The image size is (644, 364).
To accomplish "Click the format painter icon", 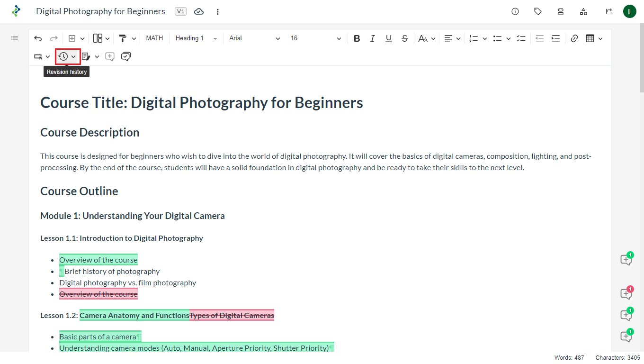I will pyautogui.click(x=123, y=38).
